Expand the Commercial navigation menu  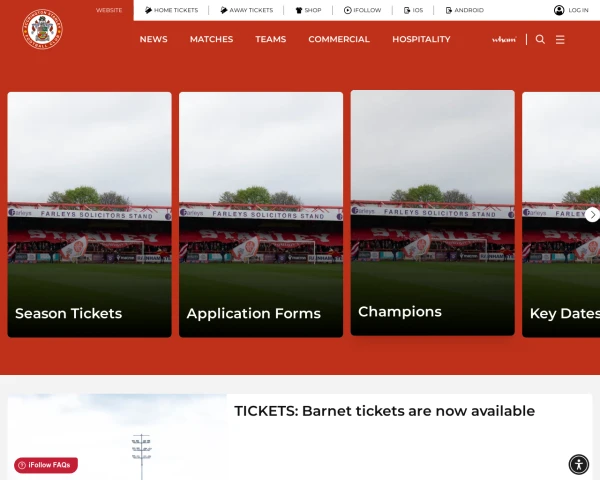pyautogui.click(x=339, y=39)
